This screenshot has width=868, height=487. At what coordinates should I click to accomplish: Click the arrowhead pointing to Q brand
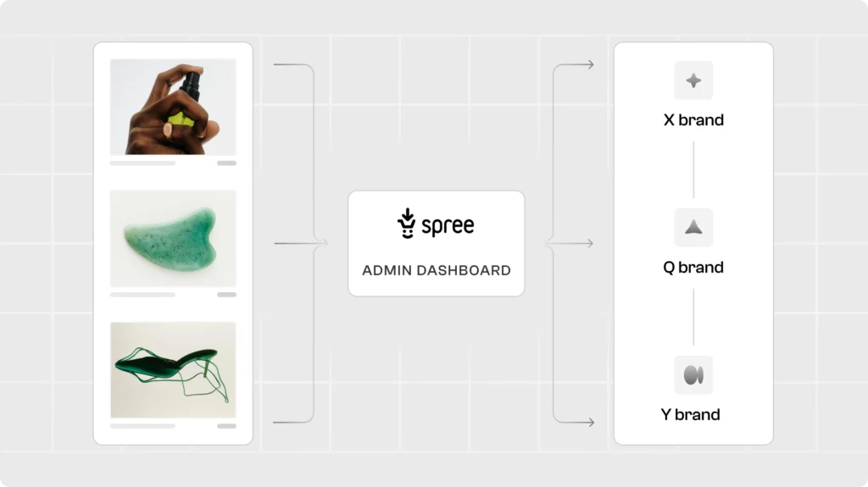tap(590, 244)
